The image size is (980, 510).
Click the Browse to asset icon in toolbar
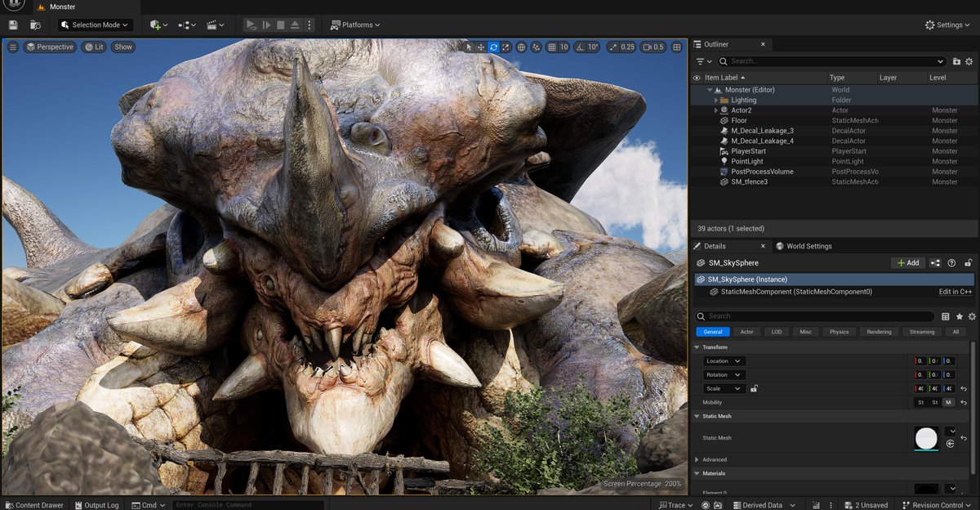[x=35, y=25]
